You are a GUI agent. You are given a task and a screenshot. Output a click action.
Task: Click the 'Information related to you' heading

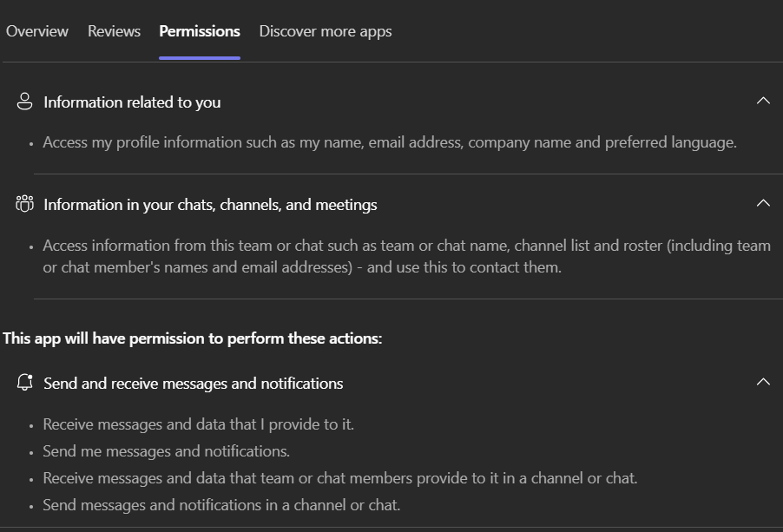[132, 102]
